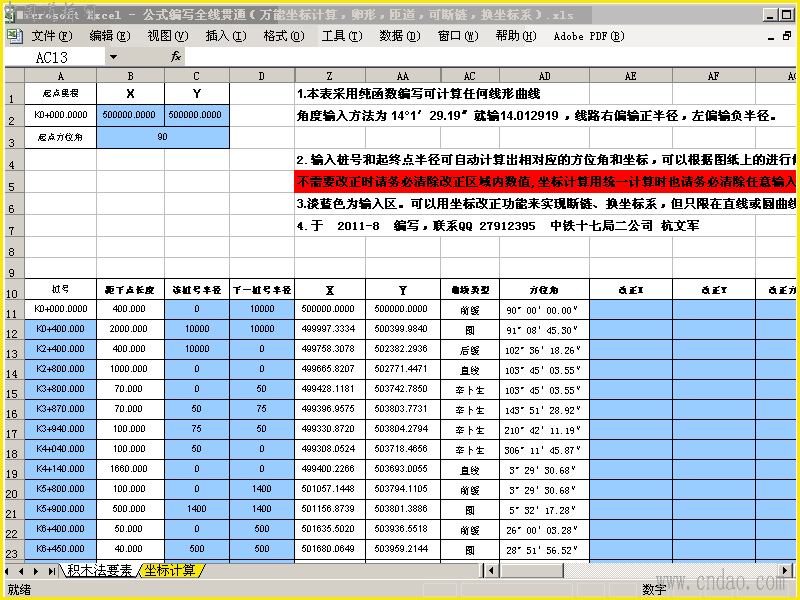
Task: Jump to last sheet with tab navigation arrow
Action: click(52, 571)
